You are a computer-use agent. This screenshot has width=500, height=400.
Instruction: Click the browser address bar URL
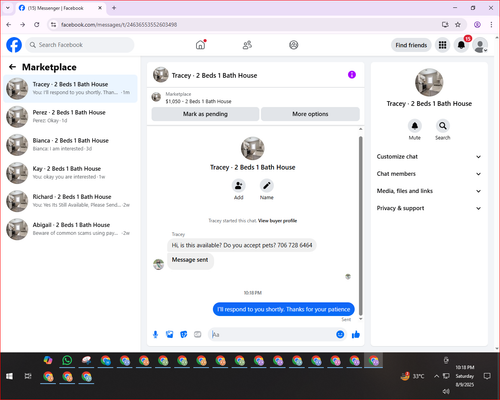(x=119, y=24)
